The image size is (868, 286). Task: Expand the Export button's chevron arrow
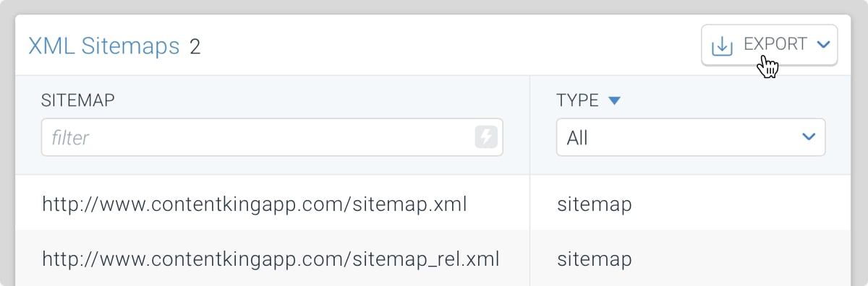click(822, 45)
